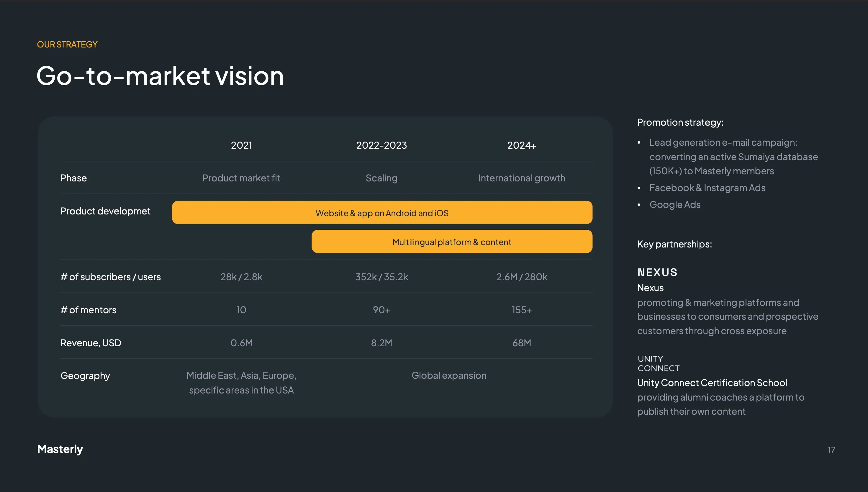
Task: Click the Global expansion geography cell
Action: 449,375
